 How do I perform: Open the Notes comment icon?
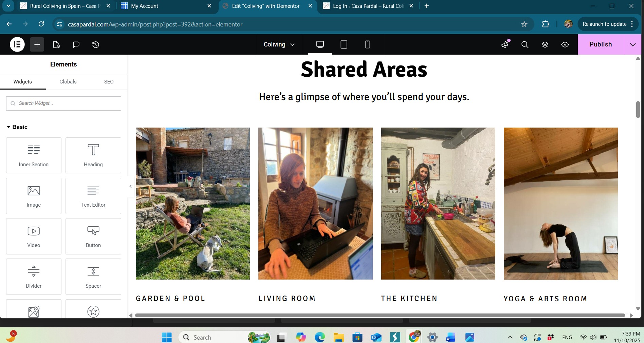coord(76,44)
